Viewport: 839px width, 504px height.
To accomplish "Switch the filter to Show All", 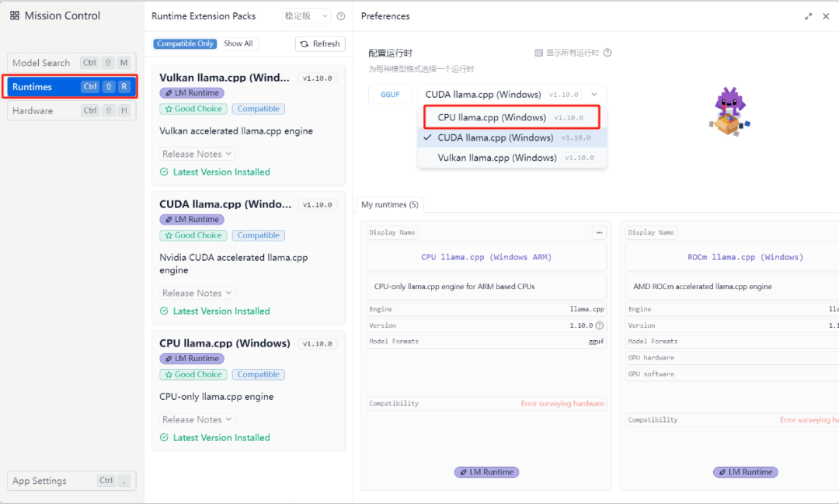I will click(238, 43).
